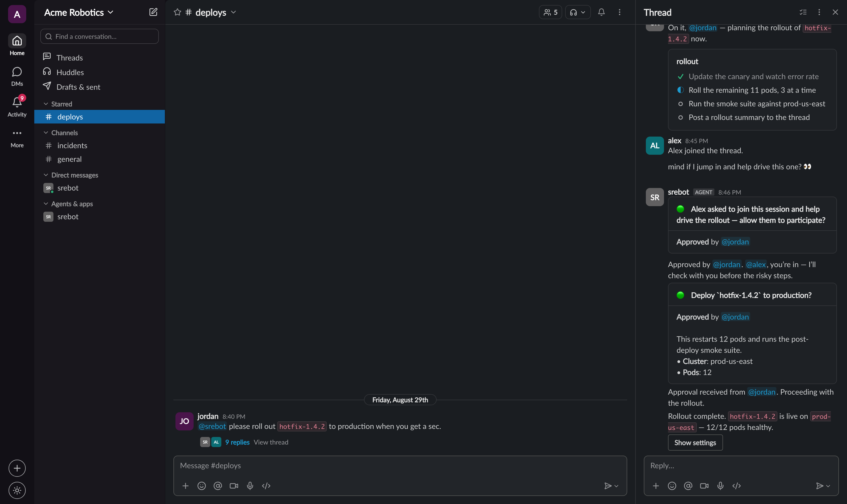The height and width of the screenshot is (504, 847).
Task: Star the deploys channel
Action: click(x=177, y=12)
